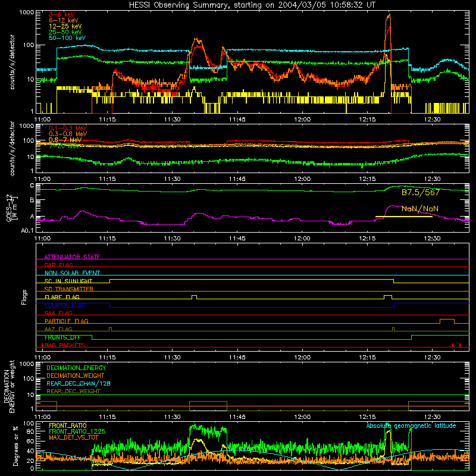This screenshot has height=476, width=476.
Task: Select the NON_SOLAR_EVENT flag label
Action: [x=72, y=273]
